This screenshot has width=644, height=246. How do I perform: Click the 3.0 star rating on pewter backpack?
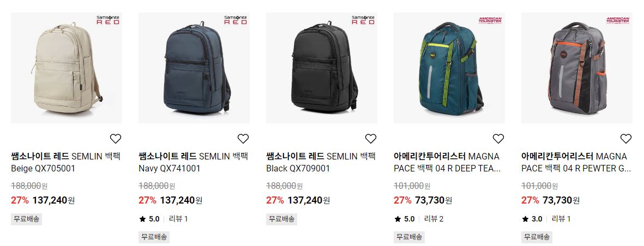[x=532, y=219]
